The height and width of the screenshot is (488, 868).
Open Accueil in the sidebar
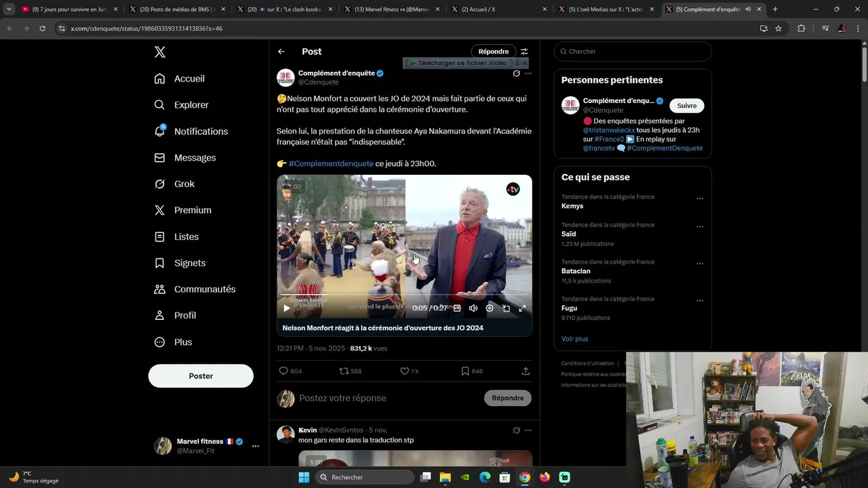click(x=180, y=79)
